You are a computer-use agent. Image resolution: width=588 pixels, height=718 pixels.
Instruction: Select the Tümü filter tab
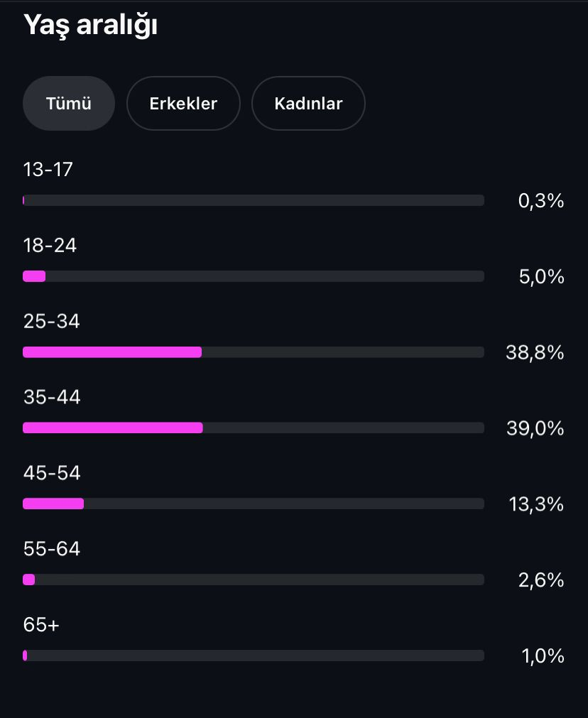pyautogui.click(x=69, y=104)
